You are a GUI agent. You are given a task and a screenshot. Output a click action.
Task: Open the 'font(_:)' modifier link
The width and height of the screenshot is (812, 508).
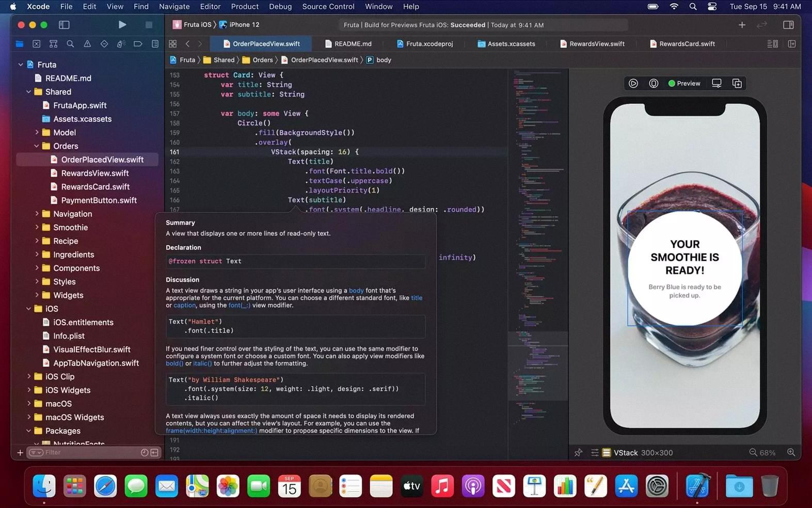[x=240, y=305]
